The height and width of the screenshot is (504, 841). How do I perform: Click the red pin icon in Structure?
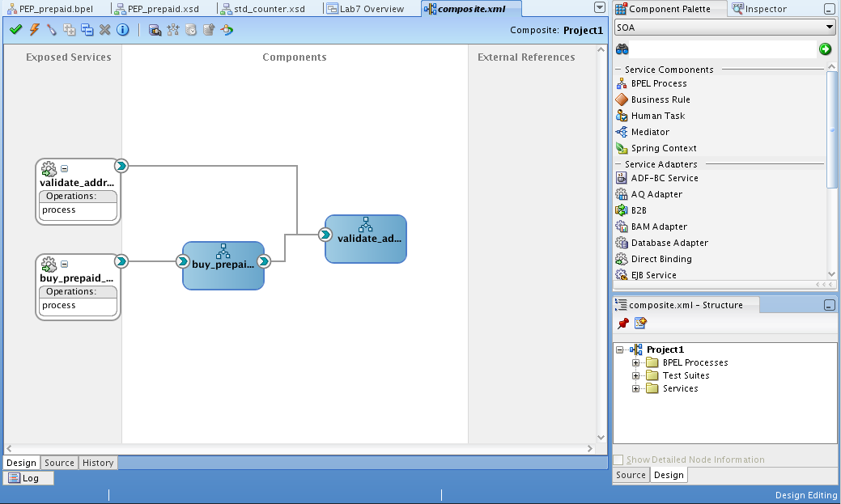(622, 324)
